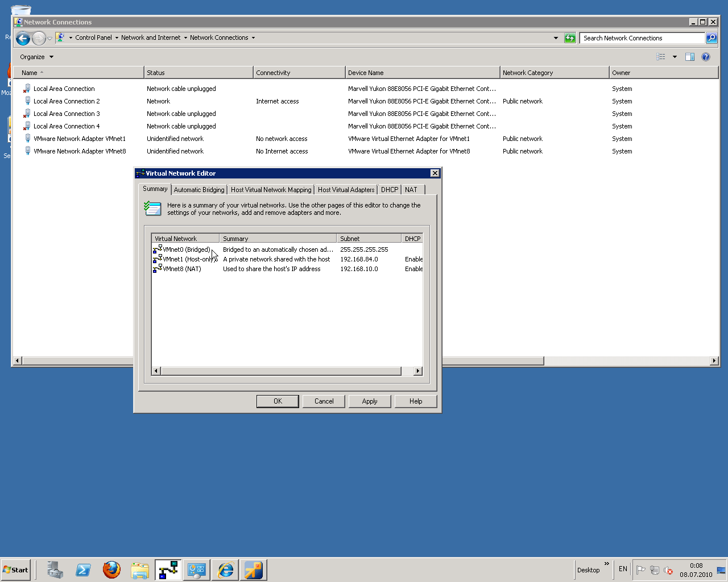Image resolution: width=728 pixels, height=582 pixels.
Task: Click the subnet value 192.168.10.0
Action: 359,269
